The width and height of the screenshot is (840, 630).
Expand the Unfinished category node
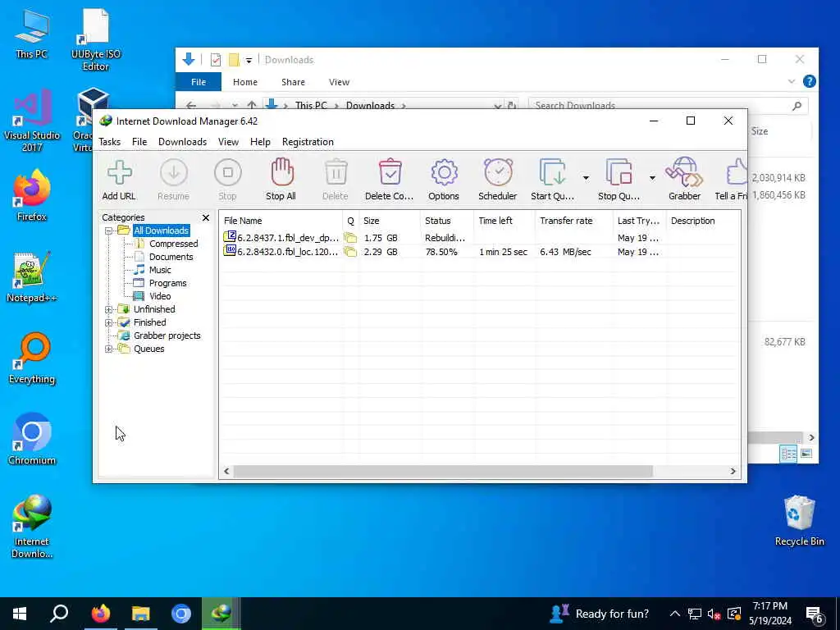point(109,309)
